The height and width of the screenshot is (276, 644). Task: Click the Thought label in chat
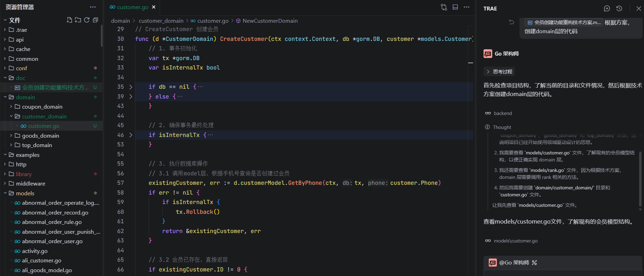coord(502,127)
